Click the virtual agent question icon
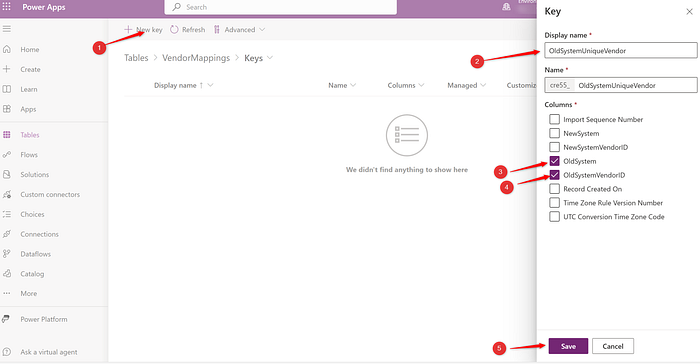The height and width of the screenshot is (364, 700). pos(6,351)
